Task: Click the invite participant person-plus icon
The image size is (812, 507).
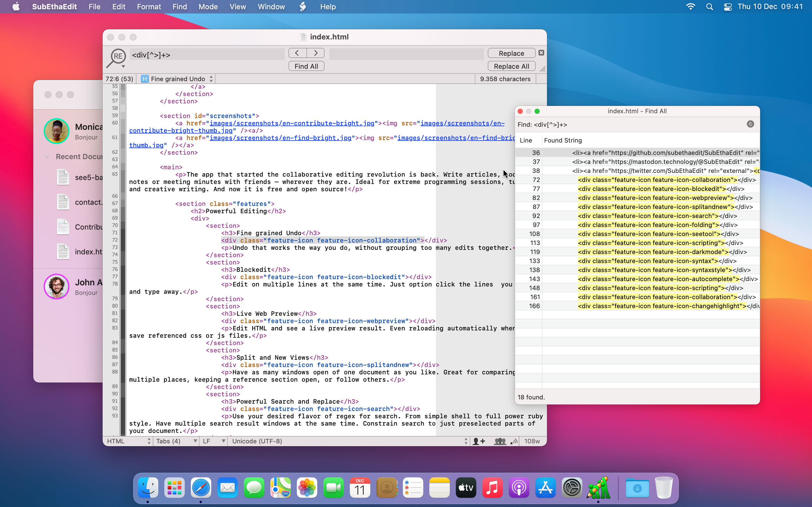Action: [x=478, y=441]
